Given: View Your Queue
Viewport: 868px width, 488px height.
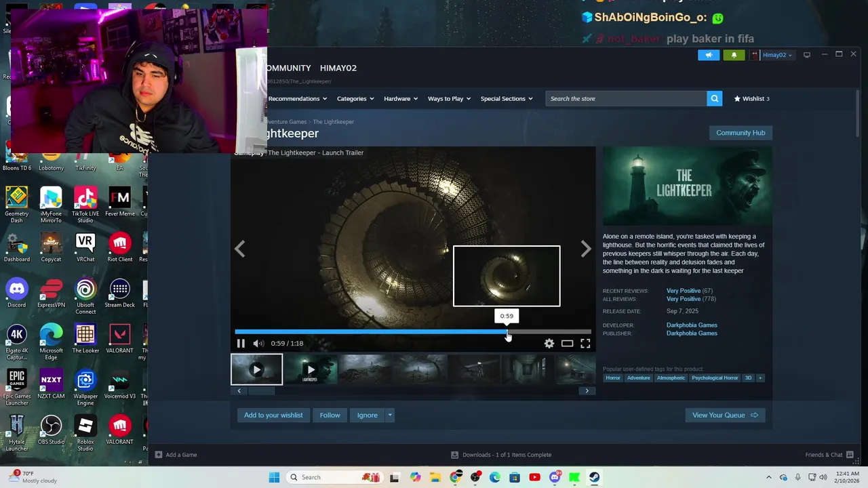Looking at the screenshot, I should pyautogui.click(x=725, y=415).
